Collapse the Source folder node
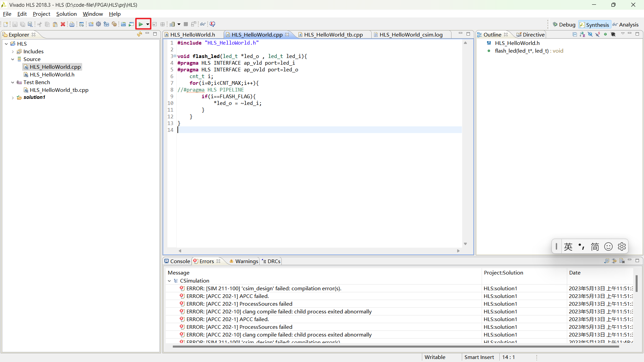The height and width of the screenshot is (362, 644). pyautogui.click(x=13, y=59)
